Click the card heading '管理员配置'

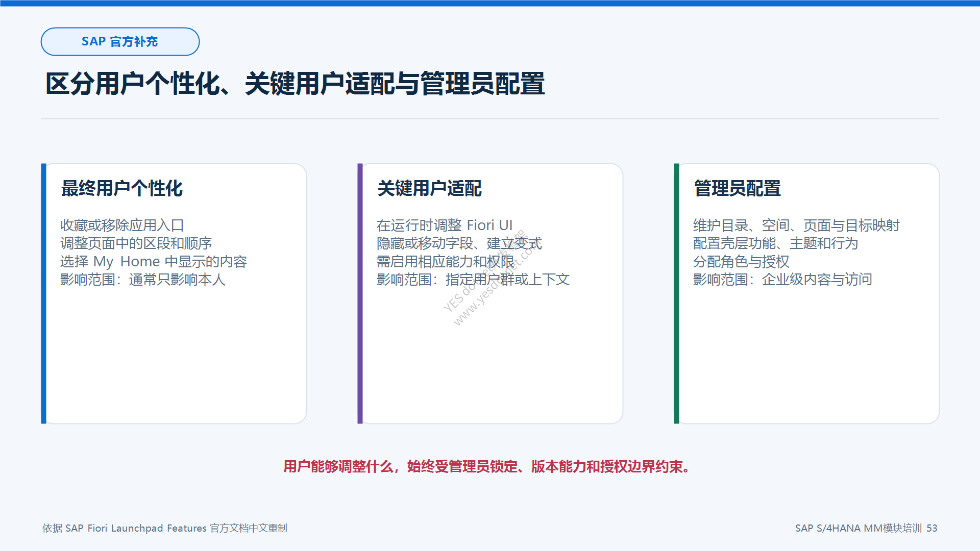pyautogui.click(x=737, y=188)
